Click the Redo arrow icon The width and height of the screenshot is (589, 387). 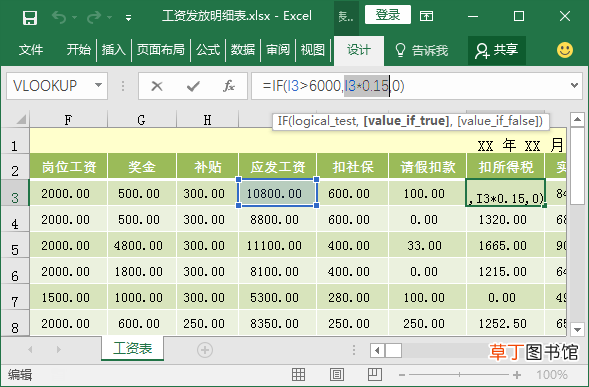94,17
